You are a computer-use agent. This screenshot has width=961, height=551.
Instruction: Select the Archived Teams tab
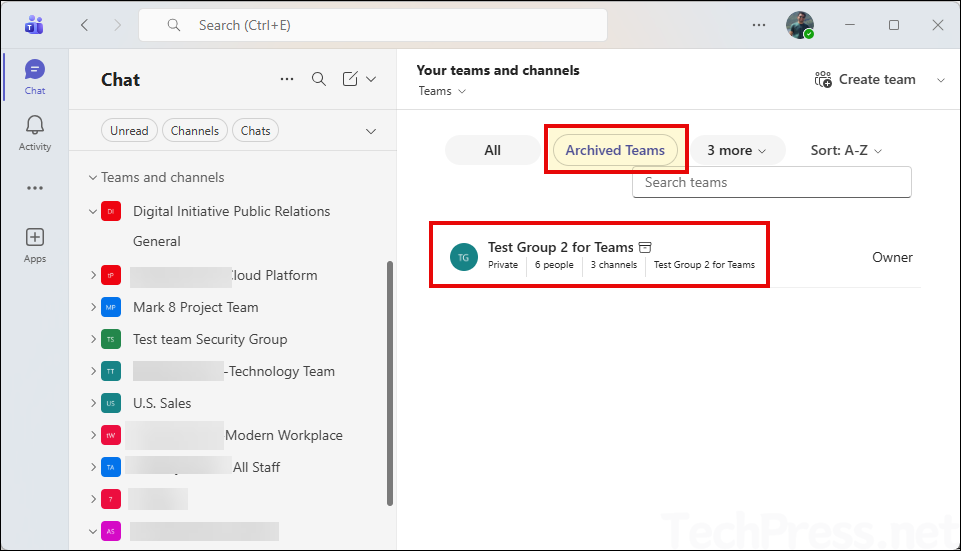[615, 150]
